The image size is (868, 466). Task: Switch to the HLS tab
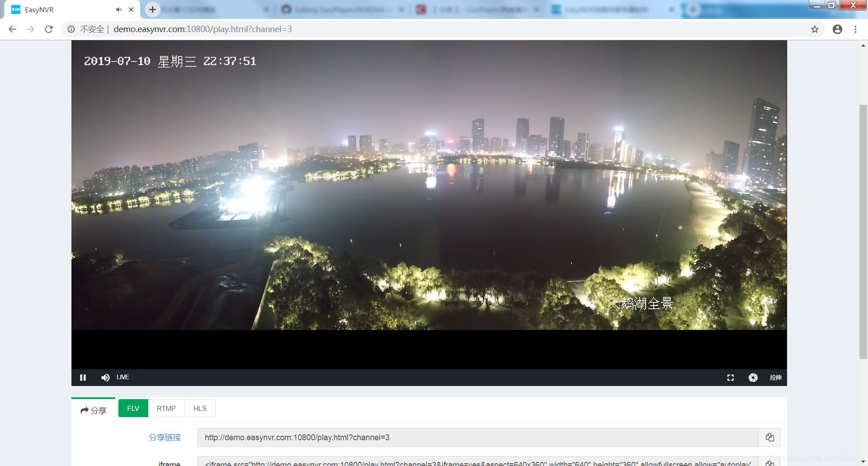click(200, 408)
